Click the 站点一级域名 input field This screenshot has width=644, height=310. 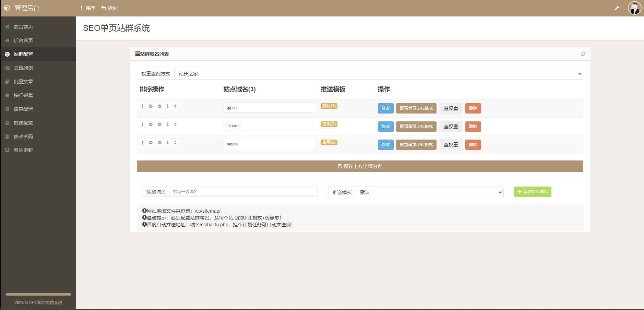pyautogui.click(x=243, y=192)
